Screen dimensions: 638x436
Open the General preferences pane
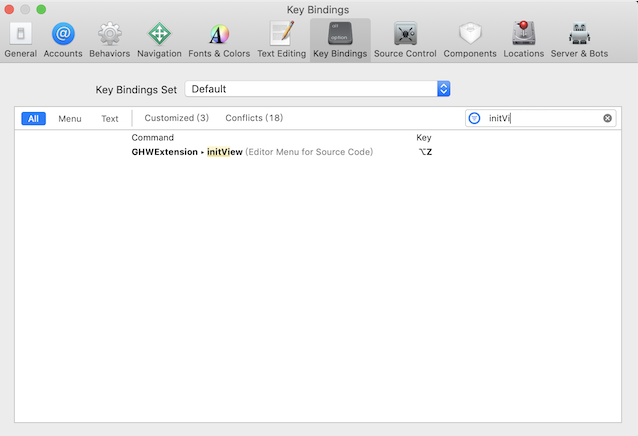coord(20,40)
